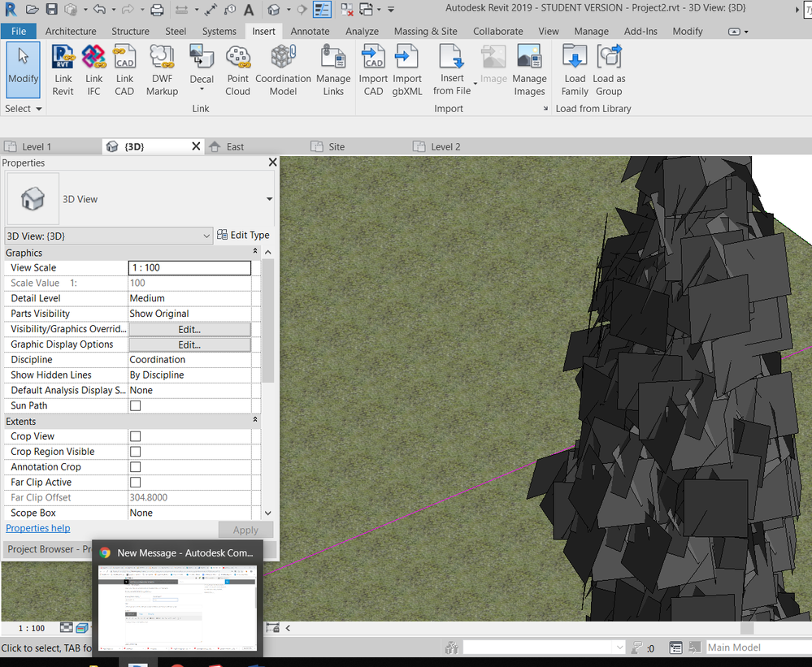Screen dimensions: 812x667
Task: Select the Text tool in quick access toolbar
Action: tap(249, 9)
